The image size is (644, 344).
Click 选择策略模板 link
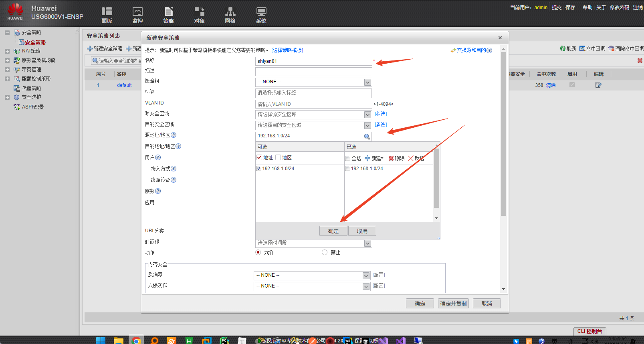287,50
